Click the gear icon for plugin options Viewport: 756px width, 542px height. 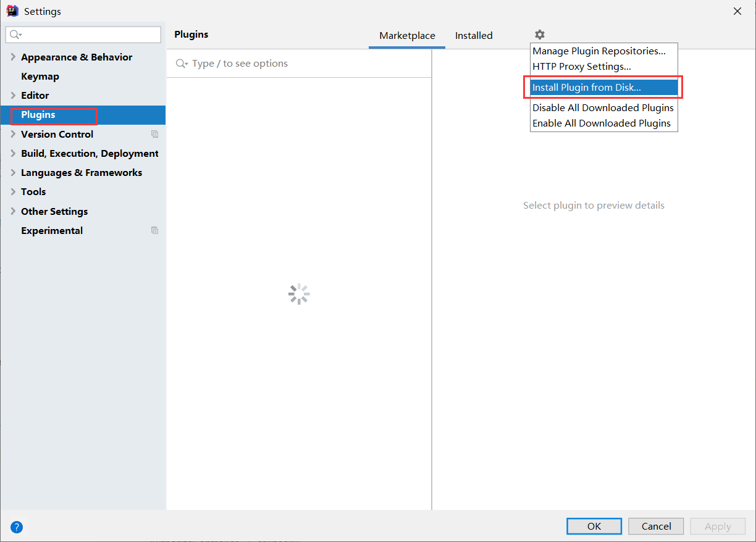click(x=540, y=35)
